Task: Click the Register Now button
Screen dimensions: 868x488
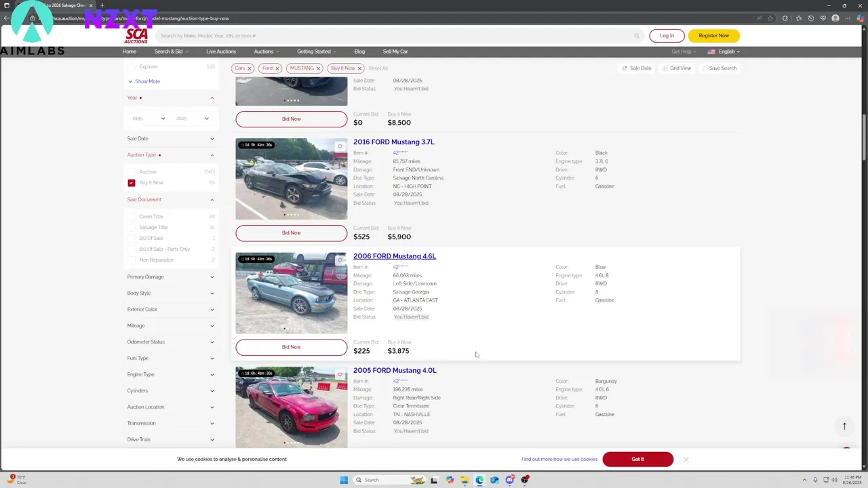Action: (713, 36)
